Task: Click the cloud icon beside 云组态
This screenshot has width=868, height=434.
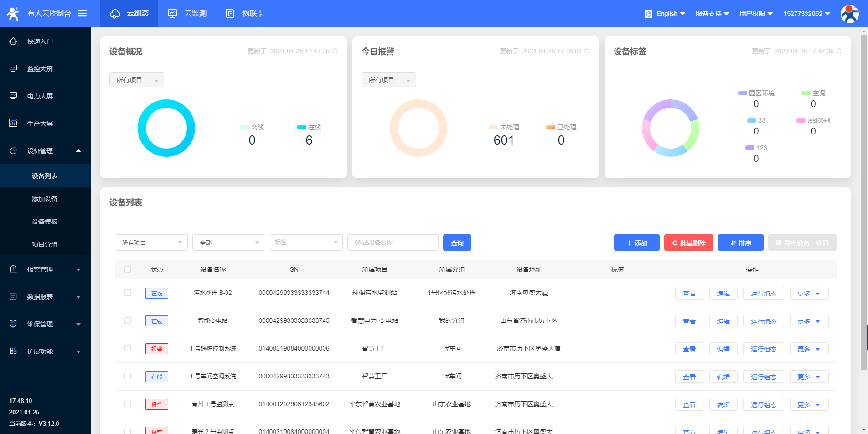Action: (115, 14)
